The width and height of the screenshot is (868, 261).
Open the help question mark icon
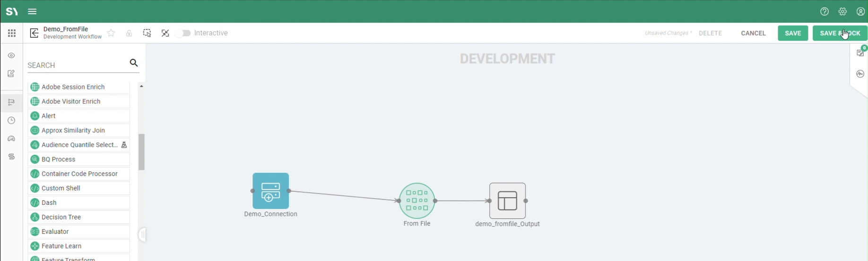pos(825,11)
